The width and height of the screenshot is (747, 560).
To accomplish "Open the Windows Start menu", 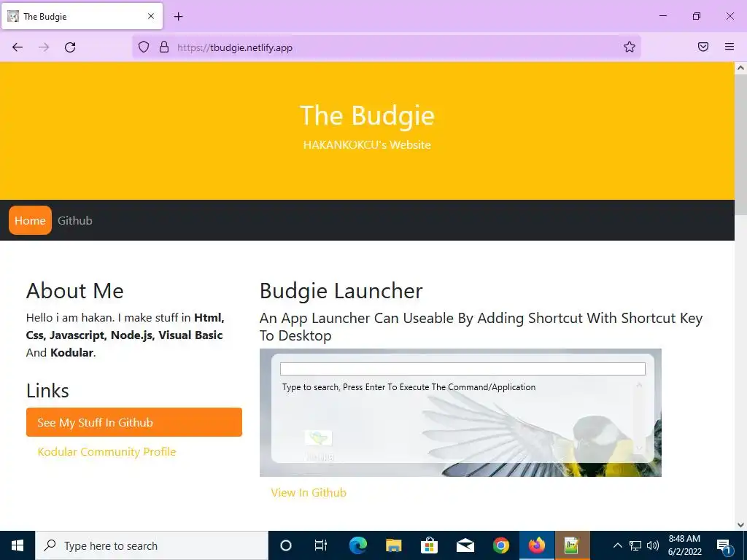I will pos(18,545).
